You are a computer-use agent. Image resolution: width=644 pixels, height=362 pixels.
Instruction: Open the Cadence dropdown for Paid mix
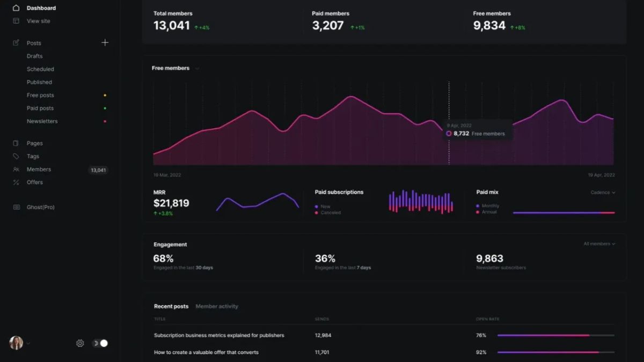602,191
